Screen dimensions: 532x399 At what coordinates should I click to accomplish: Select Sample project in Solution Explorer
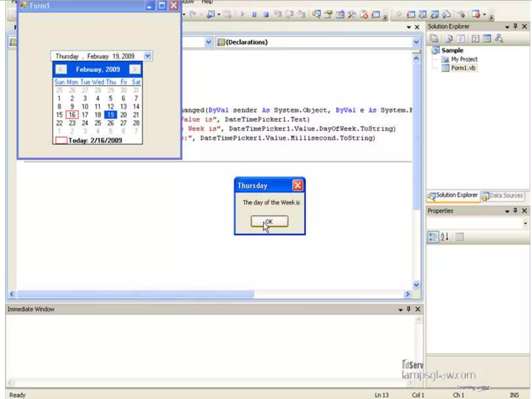pyautogui.click(x=452, y=50)
